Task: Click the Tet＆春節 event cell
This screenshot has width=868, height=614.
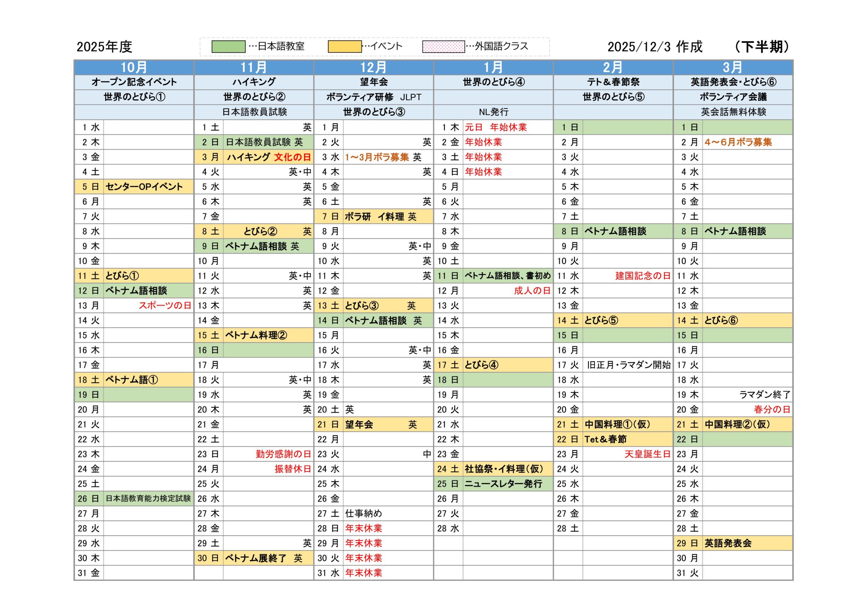Action: pyautogui.click(x=605, y=439)
